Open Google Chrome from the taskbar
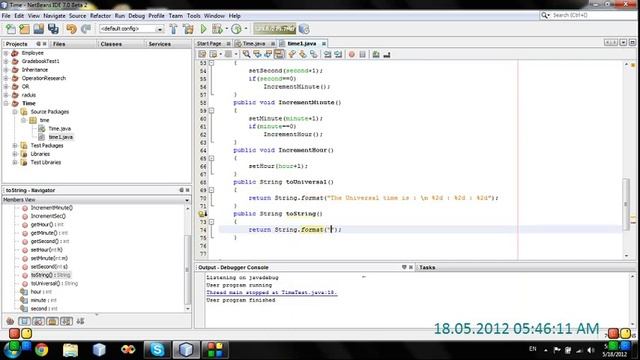 [x=41, y=349]
